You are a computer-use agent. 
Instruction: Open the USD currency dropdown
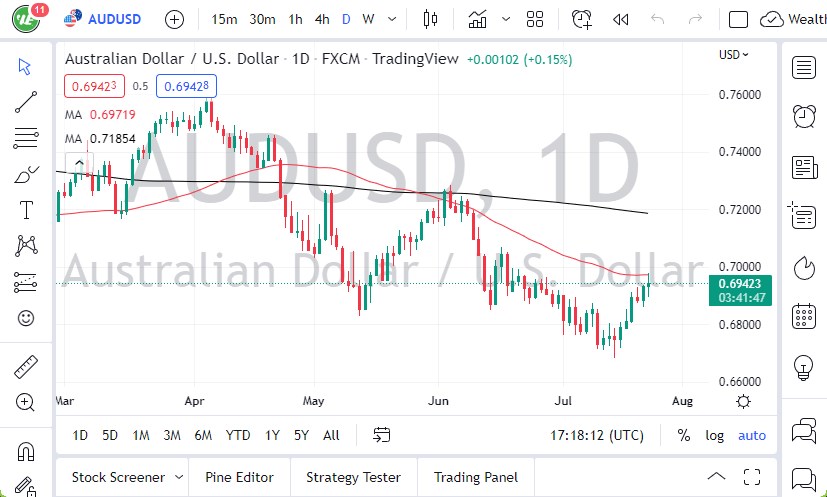(x=734, y=55)
